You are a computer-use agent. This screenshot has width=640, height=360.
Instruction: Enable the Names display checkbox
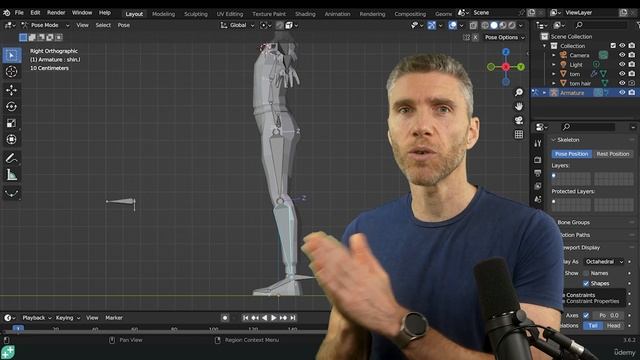pos(586,273)
